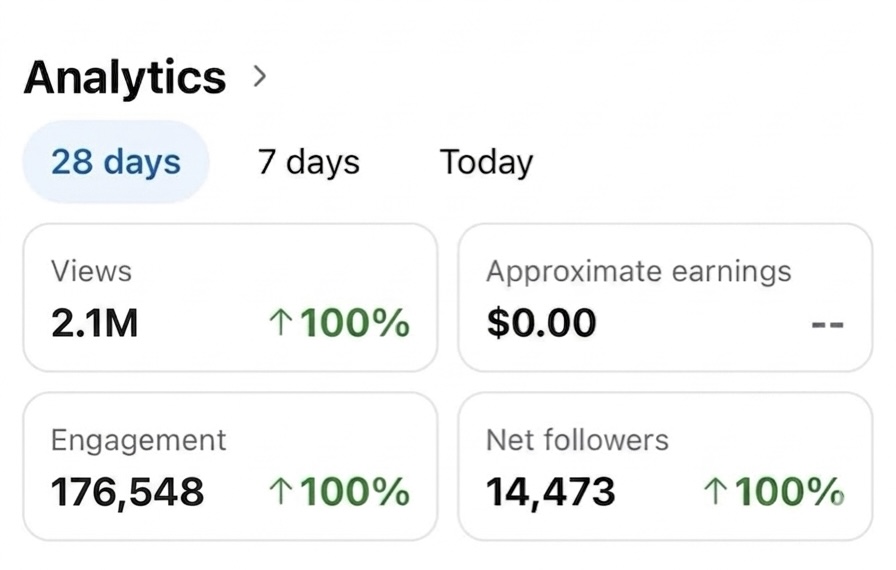Image resolution: width=896 pixels, height=570 pixels.
Task: Click the Net followers up arrow icon
Action: click(x=716, y=491)
